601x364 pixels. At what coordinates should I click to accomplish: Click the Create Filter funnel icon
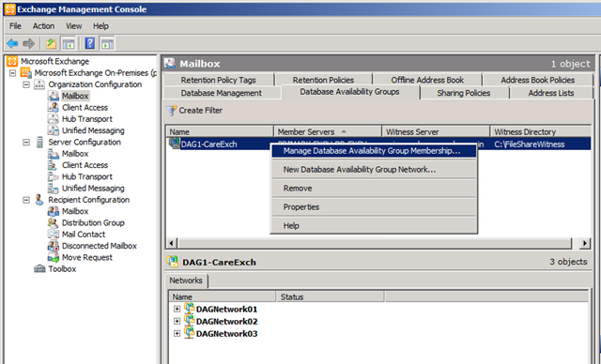(171, 111)
